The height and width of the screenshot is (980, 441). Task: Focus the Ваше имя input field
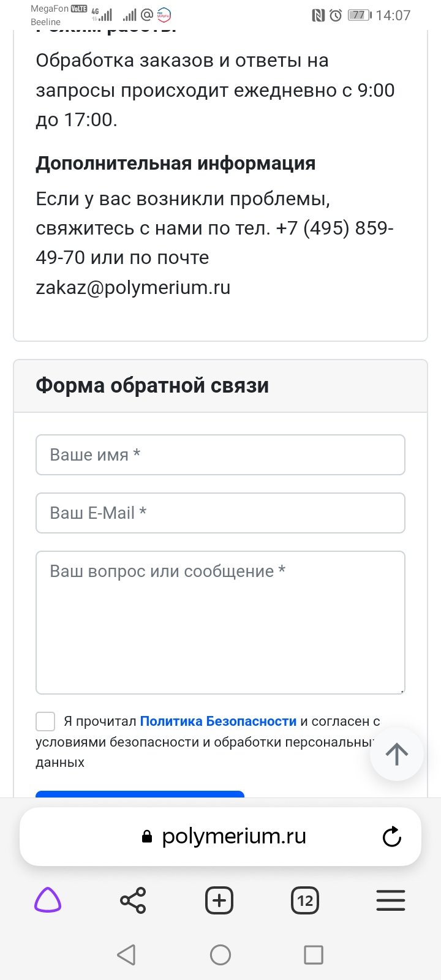pos(221,454)
